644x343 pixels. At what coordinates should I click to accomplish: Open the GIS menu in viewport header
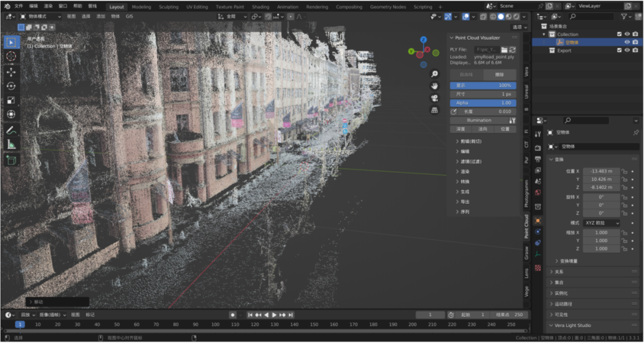(x=129, y=17)
